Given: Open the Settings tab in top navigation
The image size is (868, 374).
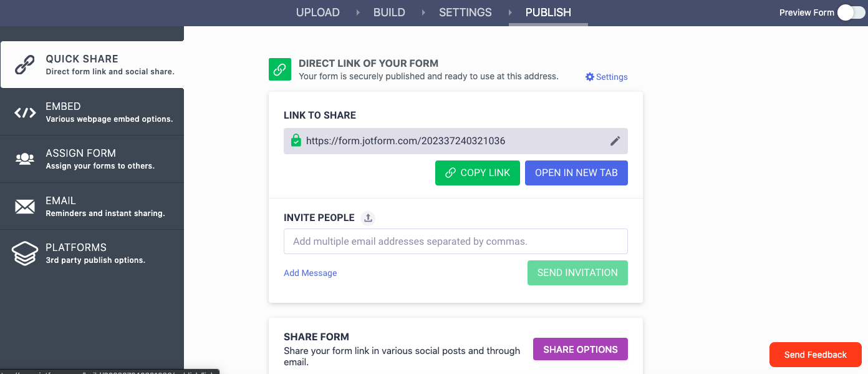Looking at the screenshot, I should 465,12.
